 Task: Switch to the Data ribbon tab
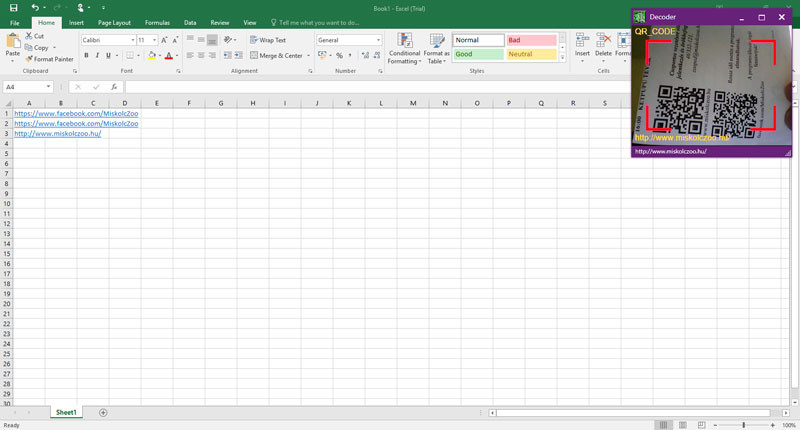[190, 23]
